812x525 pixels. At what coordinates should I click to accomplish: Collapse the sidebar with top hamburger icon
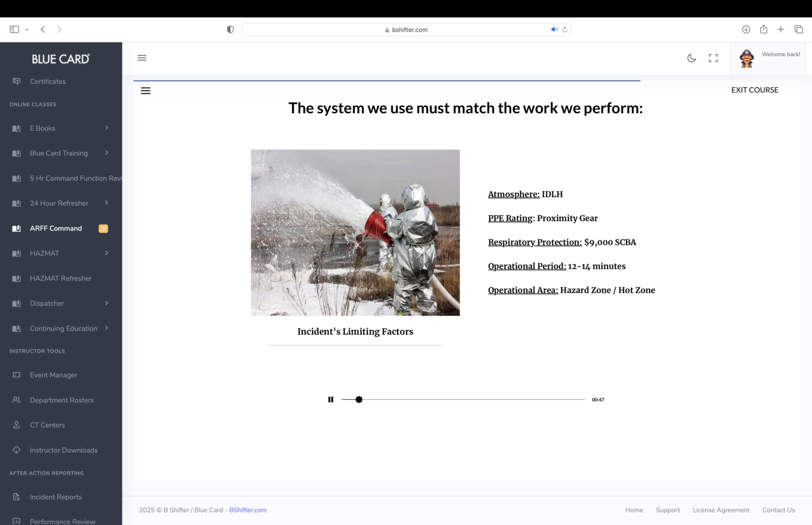point(142,58)
